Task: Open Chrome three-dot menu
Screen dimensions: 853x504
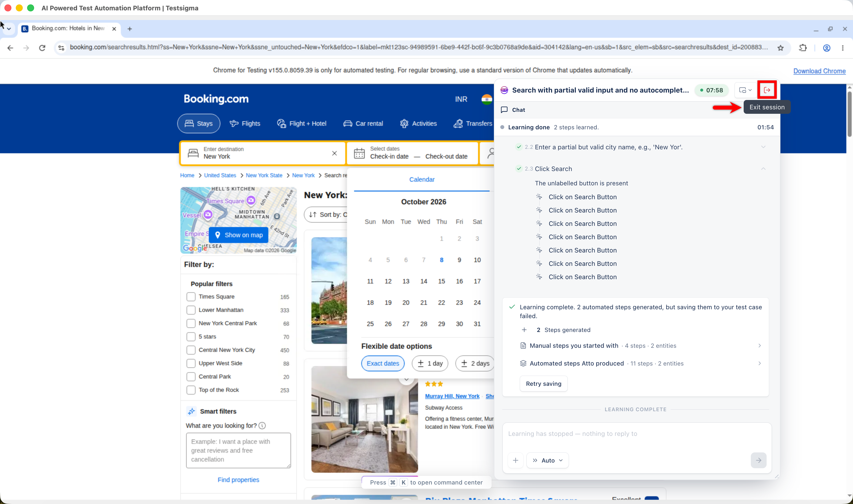Action: 842,48
